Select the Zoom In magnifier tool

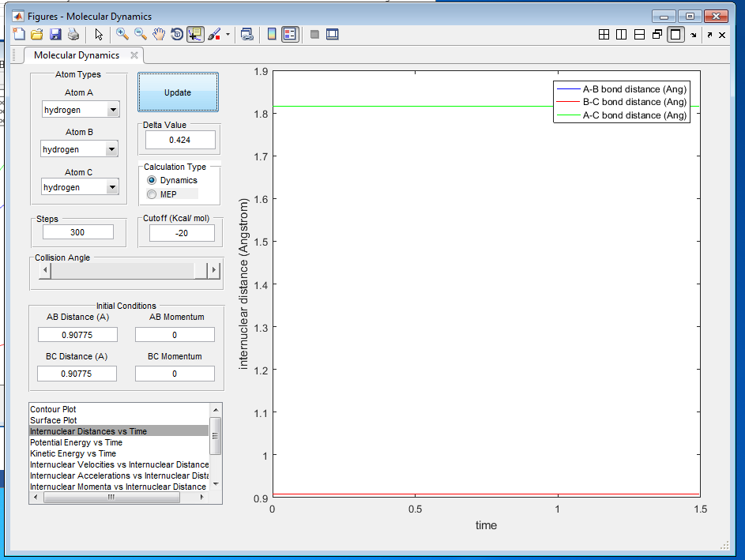tap(122, 34)
